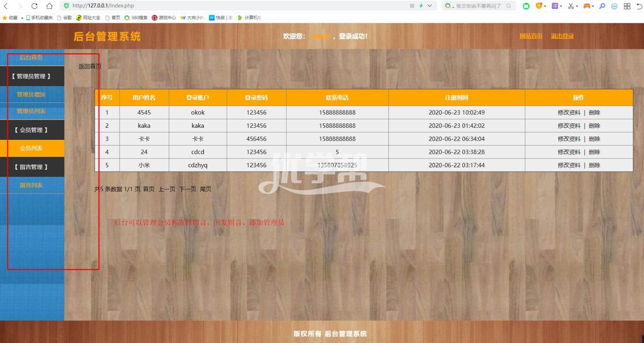Click the browser refresh icon

(34, 6)
